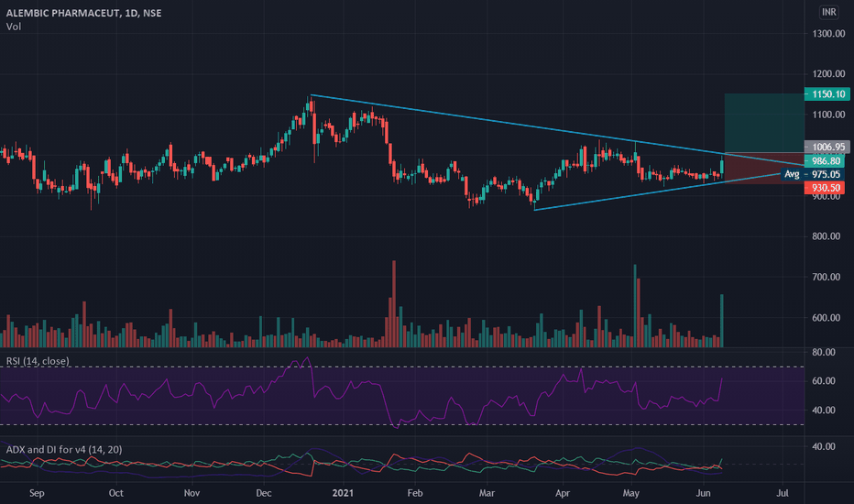Click the Apr label on time axis
This screenshot has width=854, height=504.
coord(562,493)
